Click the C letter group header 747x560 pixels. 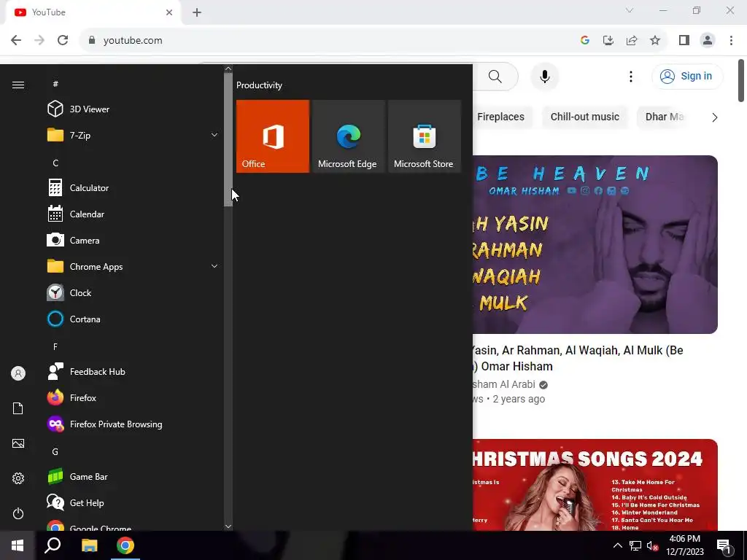[x=55, y=163]
